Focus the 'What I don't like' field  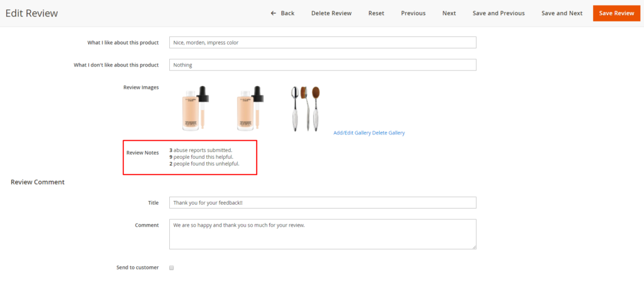[322, 65]
